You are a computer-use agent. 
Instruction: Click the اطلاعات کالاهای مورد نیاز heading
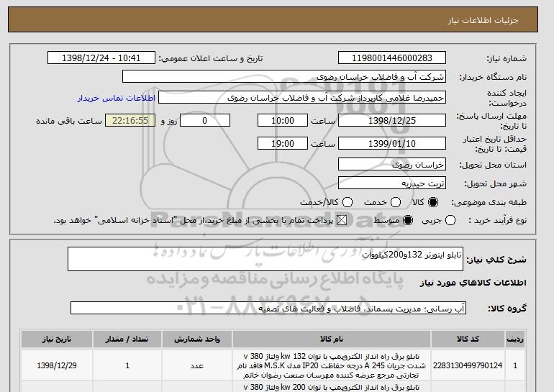pos(473,283)
